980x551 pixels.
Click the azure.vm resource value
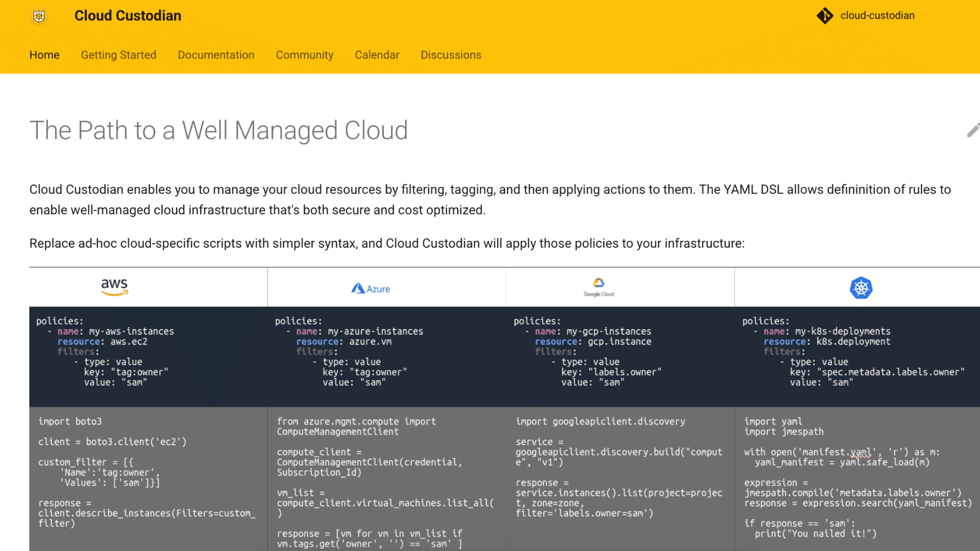(x=371, y=342)
